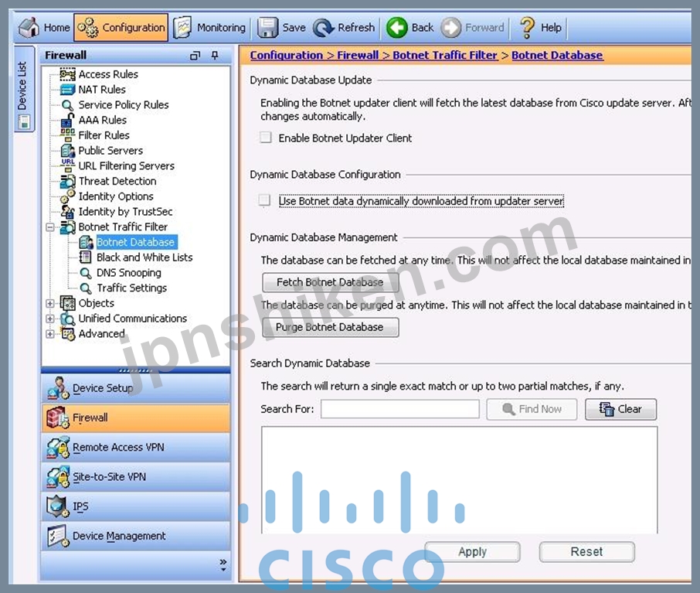The width and height of the screenshot is (700, 593).
Task: Show more navigation buttons via double chevron
Action: coord(223,564)
